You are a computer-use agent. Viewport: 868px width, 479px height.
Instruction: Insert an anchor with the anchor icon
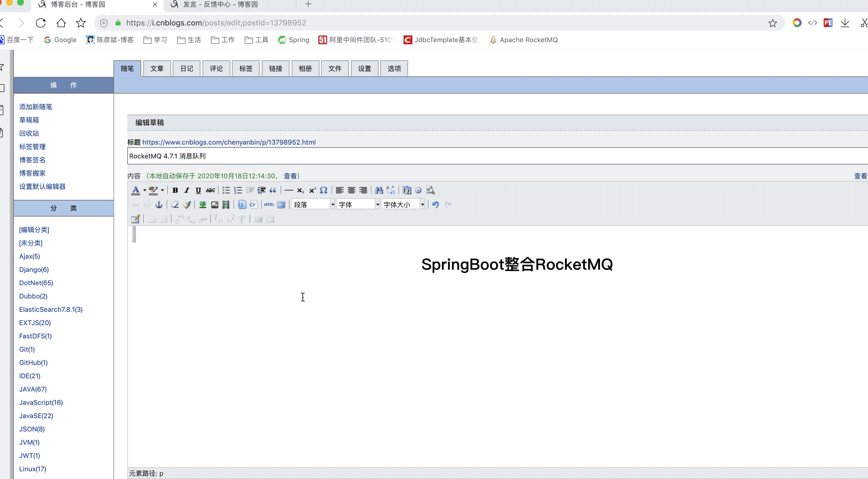pyautogui.click(x=159, y=205)
